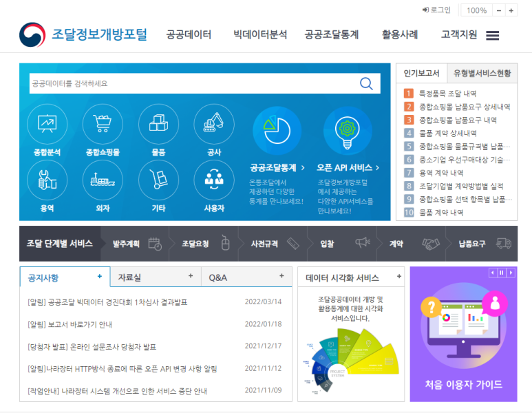The image size is (532, 413).
Task: Open the 활용사례 menu
Action: [400, 34]
